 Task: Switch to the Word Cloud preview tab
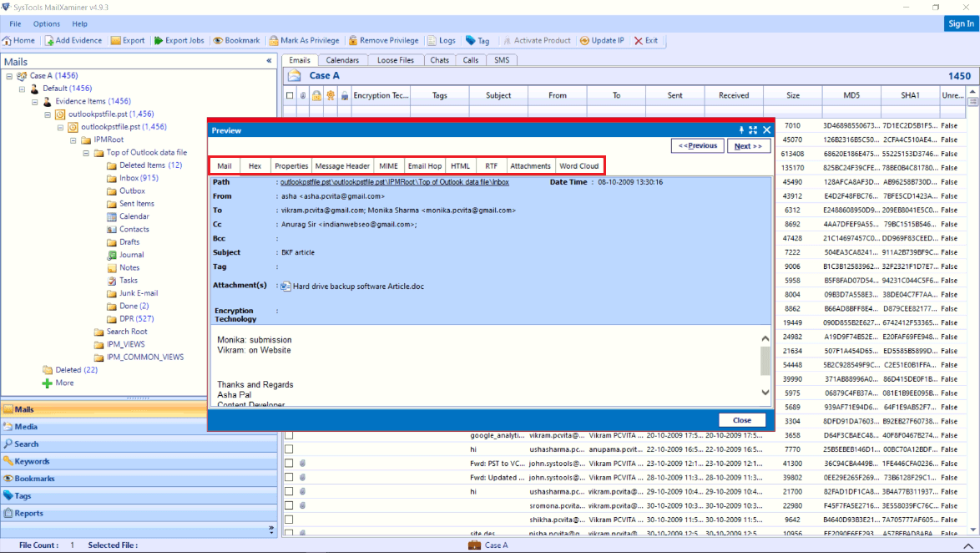pyautogui.click(x=578, y=165)
